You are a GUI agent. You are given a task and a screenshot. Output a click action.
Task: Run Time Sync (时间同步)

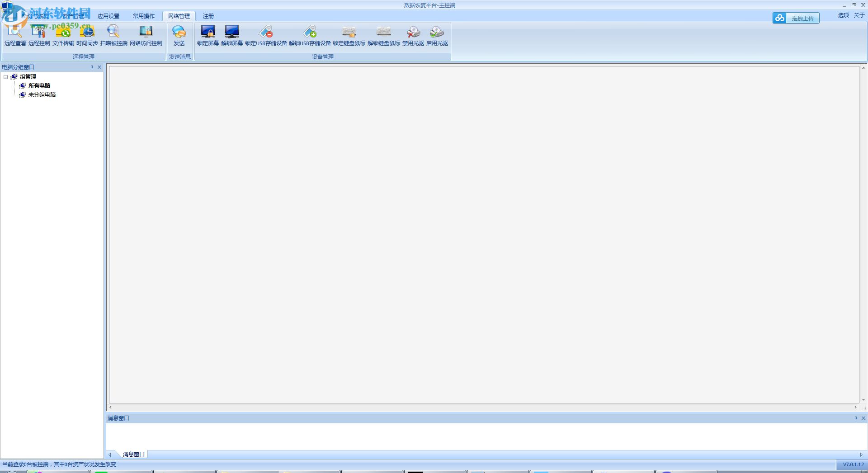[87, 36]
